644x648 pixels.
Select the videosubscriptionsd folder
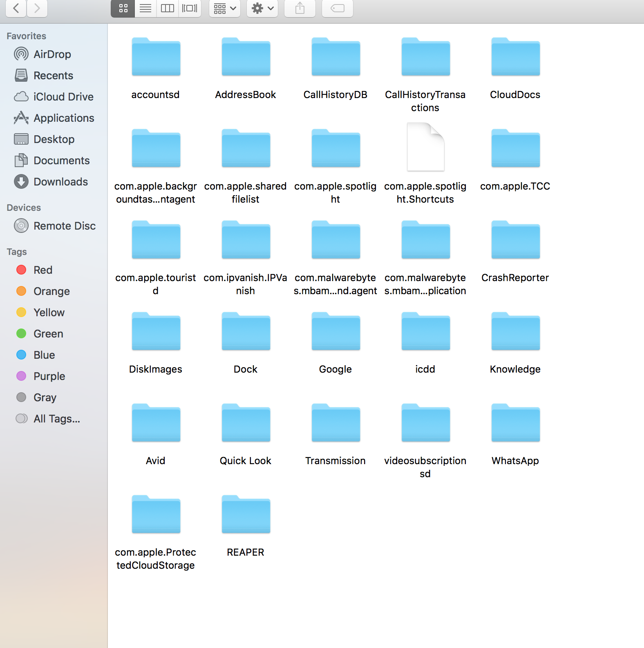pyautogui.click(x=425, y=423)
